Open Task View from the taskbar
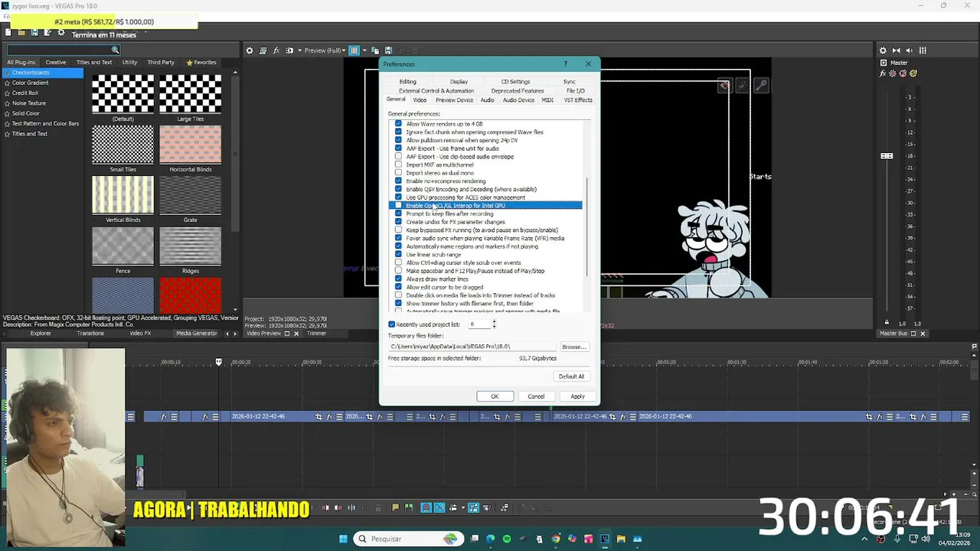Viewport: 980px width, 551px height. coord(474,539)
